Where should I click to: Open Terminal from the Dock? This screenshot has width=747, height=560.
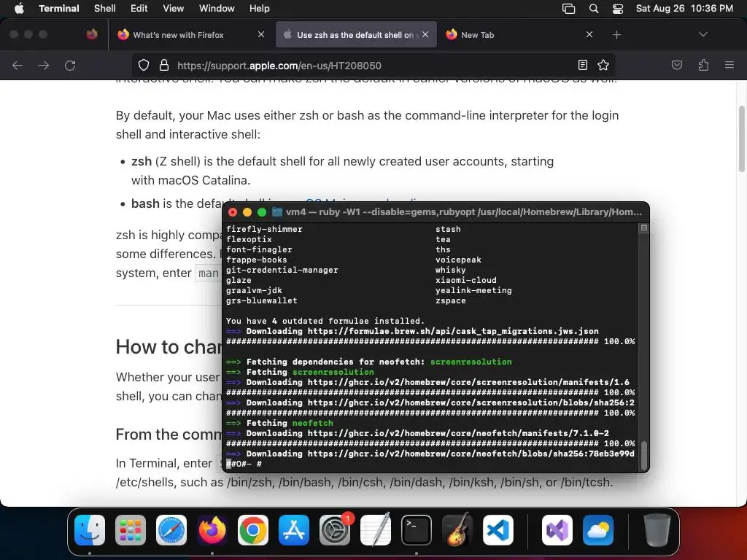coord(417,530)
